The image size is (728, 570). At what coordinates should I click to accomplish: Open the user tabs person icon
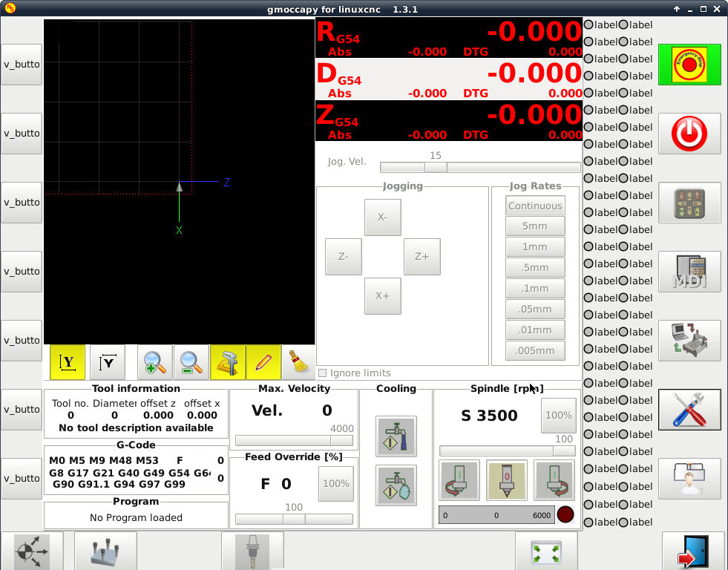pos(689,479)
